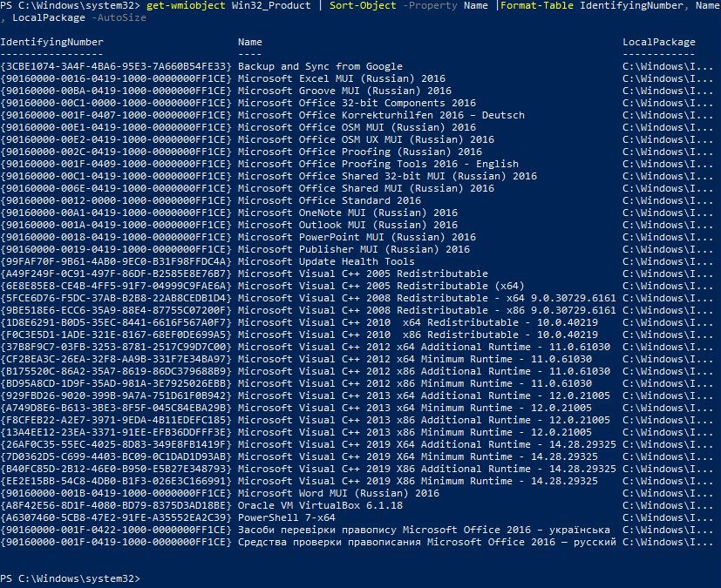Select 'Microsoft Word MUI (Russian) 2016'

coord(338,493)
